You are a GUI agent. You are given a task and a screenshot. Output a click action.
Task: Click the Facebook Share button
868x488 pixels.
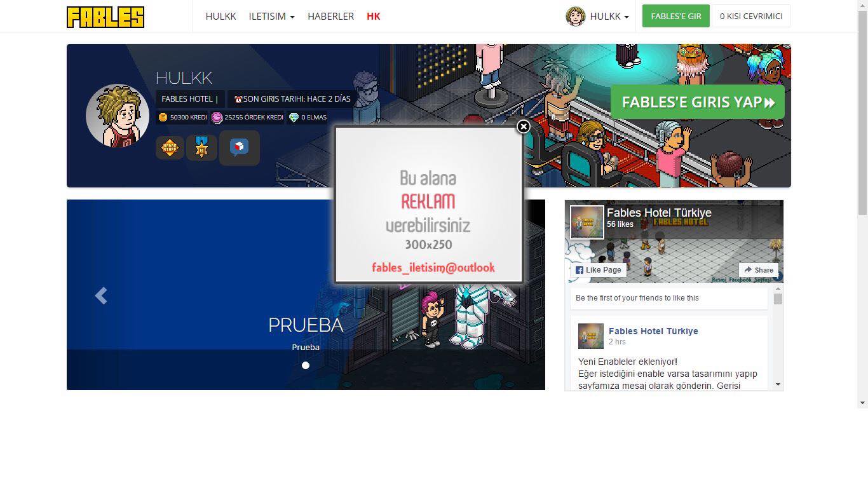click(759, 270)
